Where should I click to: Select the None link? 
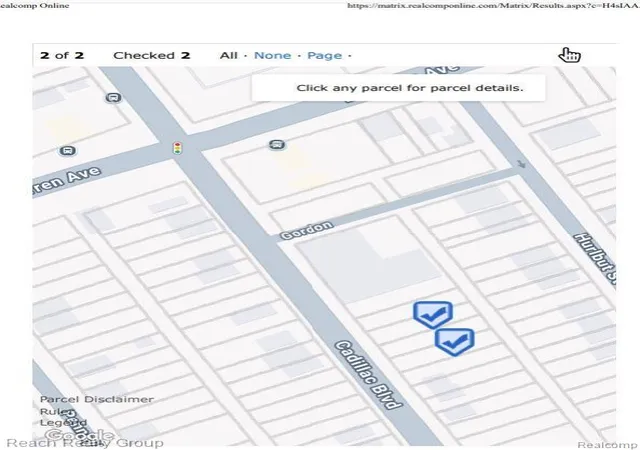[273, 56]
